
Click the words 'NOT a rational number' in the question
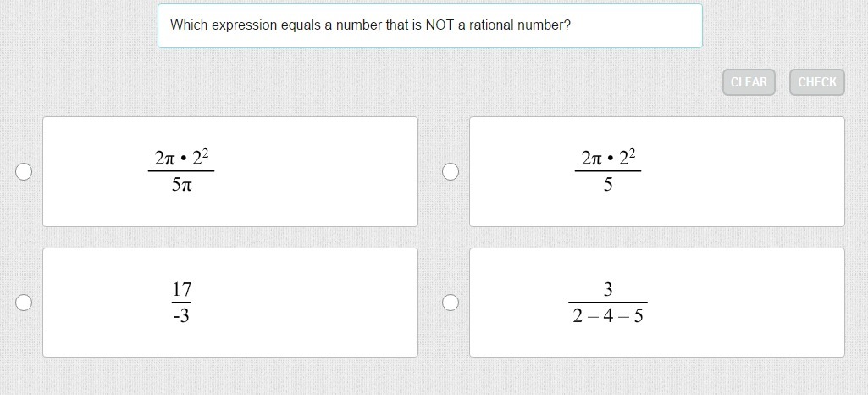(x=497, y=25)
